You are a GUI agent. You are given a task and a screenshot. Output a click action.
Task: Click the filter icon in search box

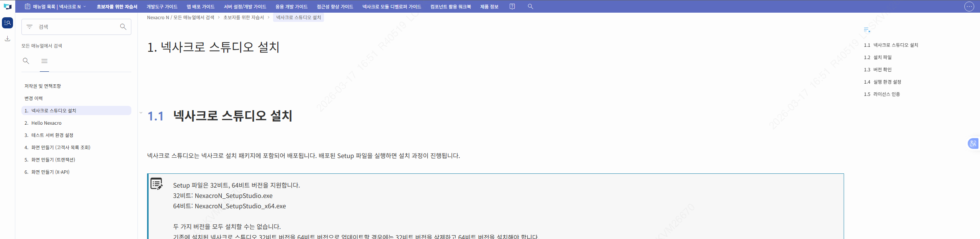tap(29, 27)
